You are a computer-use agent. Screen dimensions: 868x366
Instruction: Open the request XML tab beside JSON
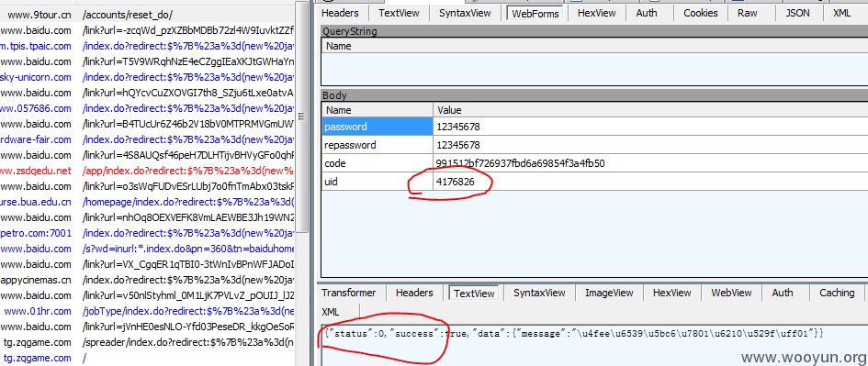click(841, 13)
